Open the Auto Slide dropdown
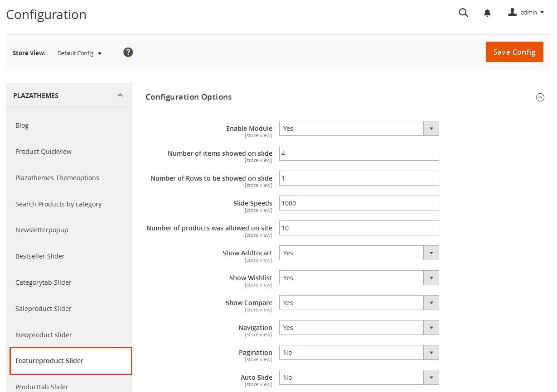 coord(431,377)
